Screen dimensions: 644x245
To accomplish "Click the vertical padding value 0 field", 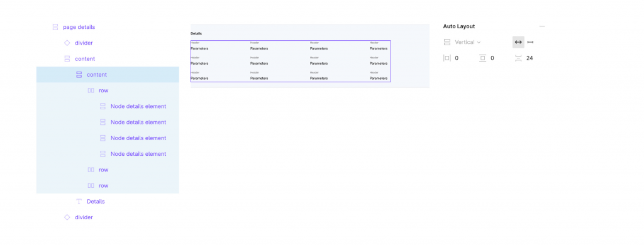I will pyautogui.click(x=492, y=58).
